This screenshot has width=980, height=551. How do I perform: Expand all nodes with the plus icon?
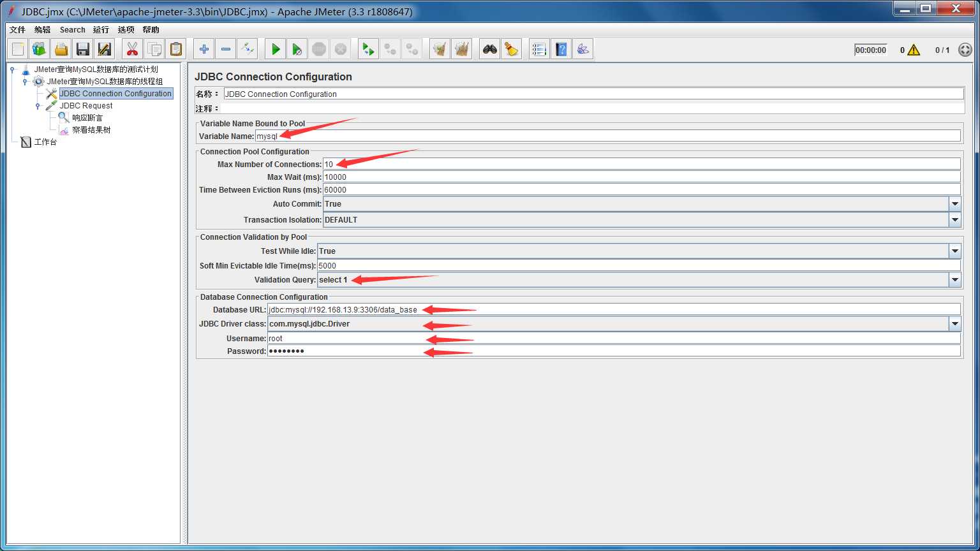204,49
